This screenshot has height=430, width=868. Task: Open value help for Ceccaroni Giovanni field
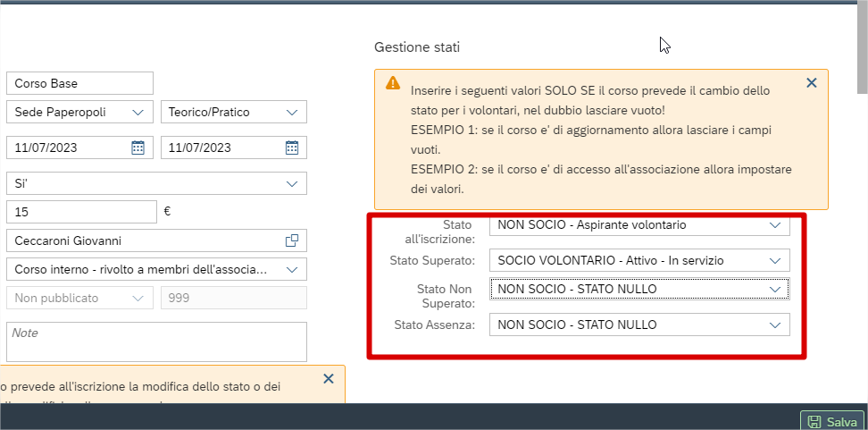coord(292,240)
